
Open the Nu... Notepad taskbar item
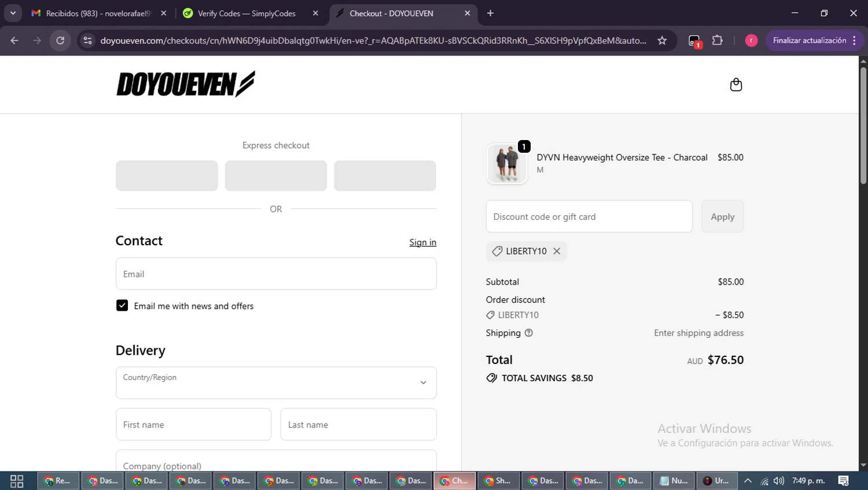point(675,481)
